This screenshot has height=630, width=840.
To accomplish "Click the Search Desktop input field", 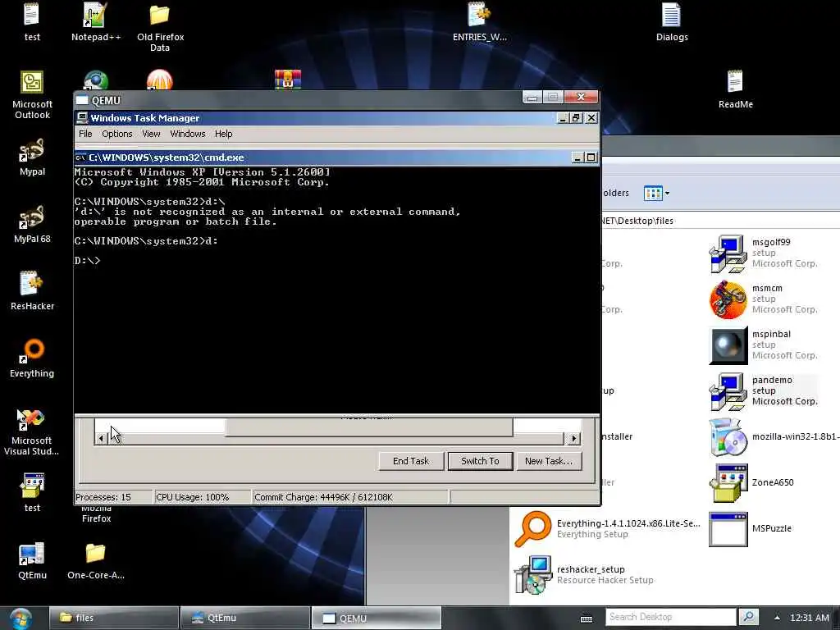I will [671, 617].
